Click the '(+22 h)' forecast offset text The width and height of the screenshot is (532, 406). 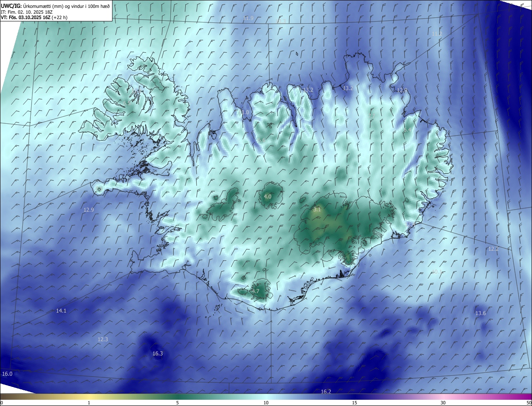point(60,17)
